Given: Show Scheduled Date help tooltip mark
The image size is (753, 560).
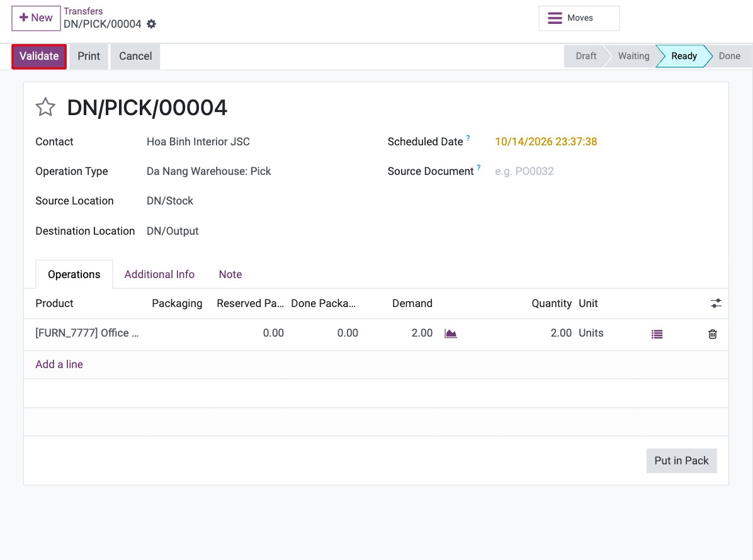Looking at the screenshot, I should point(468,138).
